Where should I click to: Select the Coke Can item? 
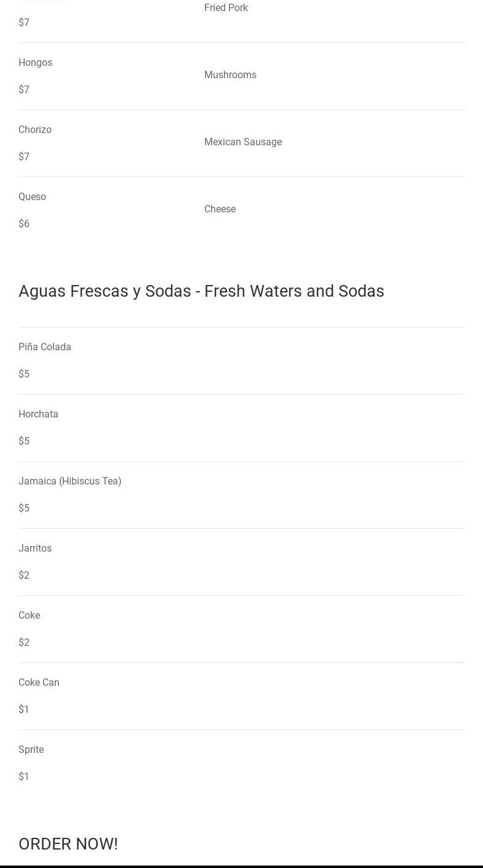[x=39, y=683]
